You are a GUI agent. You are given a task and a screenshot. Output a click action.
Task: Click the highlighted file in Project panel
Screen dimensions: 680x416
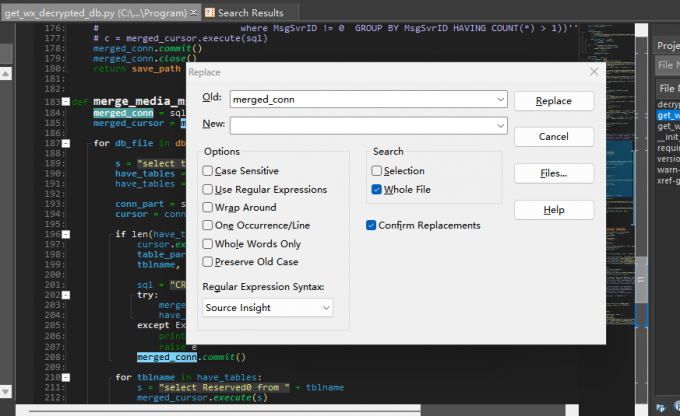tap(668, 115)
